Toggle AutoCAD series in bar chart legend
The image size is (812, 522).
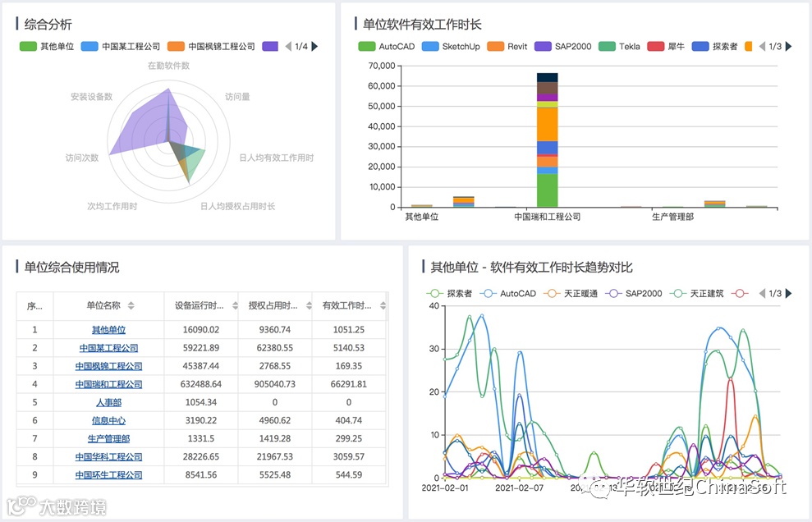point(387,47)
